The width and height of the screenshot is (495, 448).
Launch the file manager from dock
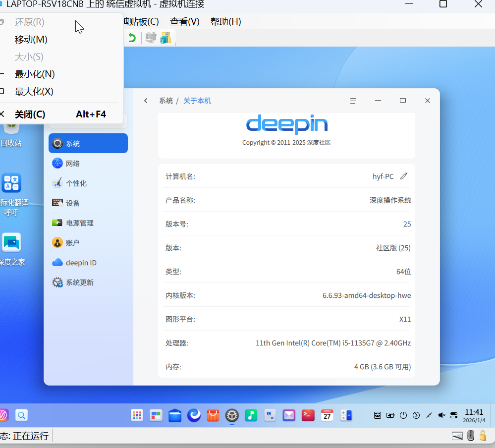coord(175,415)
